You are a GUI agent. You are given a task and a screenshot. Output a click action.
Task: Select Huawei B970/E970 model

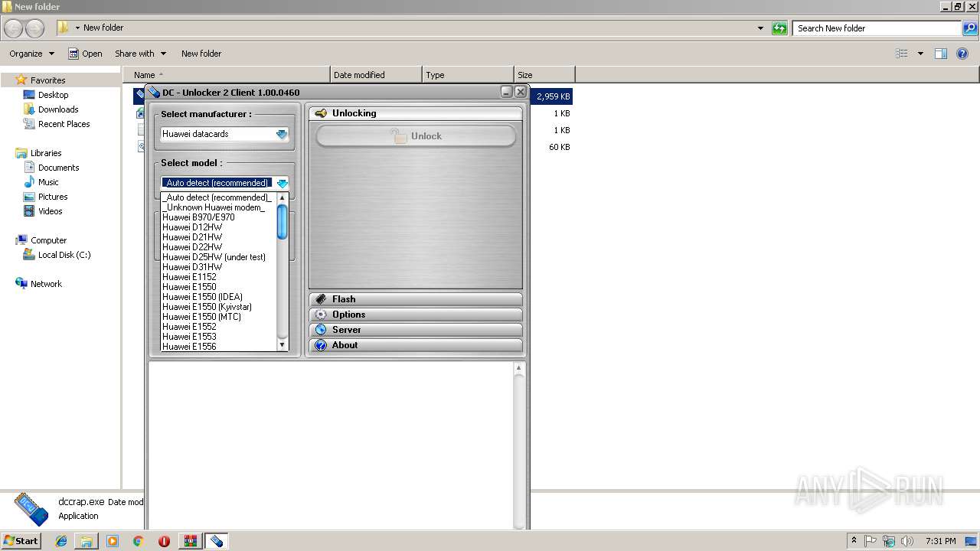tap(218, 217)
